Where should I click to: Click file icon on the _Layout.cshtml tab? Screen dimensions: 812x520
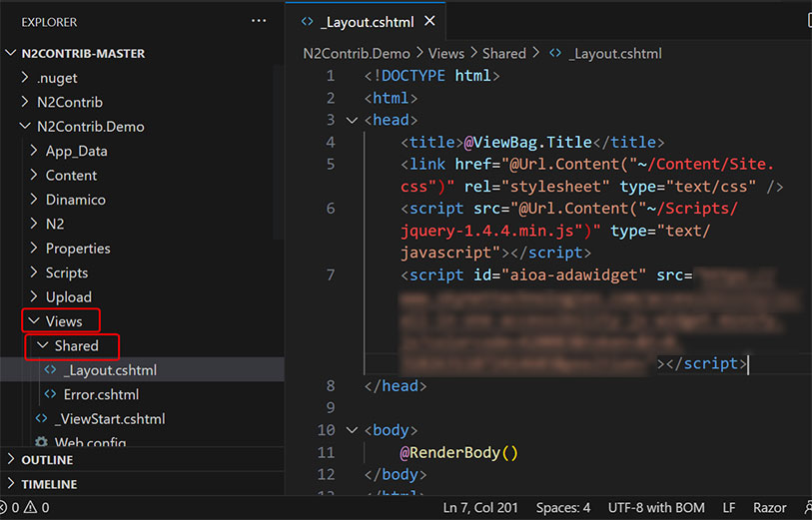pos(308,21)
